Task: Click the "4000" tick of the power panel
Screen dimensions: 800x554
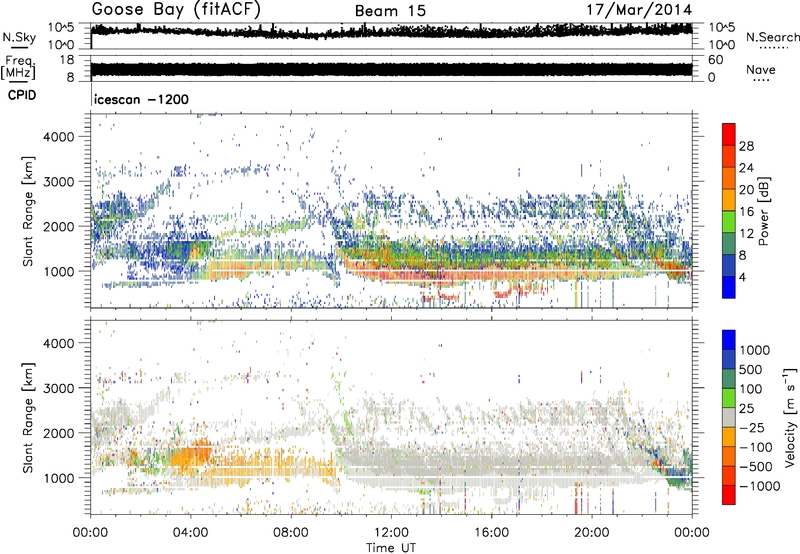Action: pyautogui.click(x=59, y=137)
